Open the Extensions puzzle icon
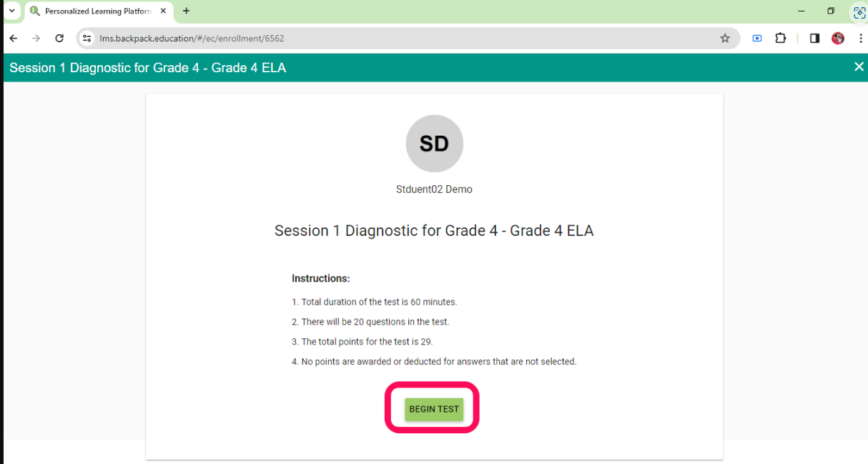Screen dimensions: 868x464 pyautogui.click(x=781, y=39)
